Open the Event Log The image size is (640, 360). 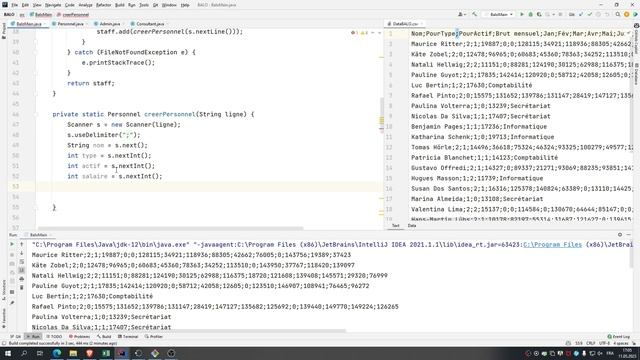pyautogui.click(x=619, y=337)
